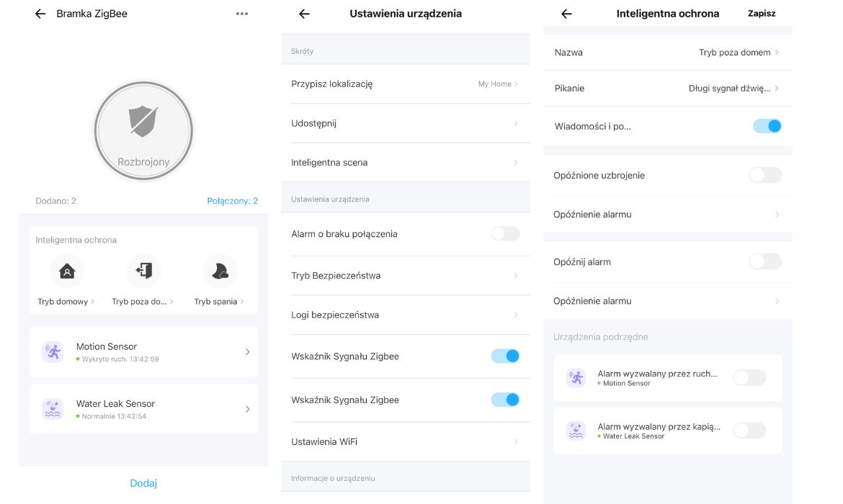
Task: Select Tryb poza domem door icon
Action: click(143, 271)
